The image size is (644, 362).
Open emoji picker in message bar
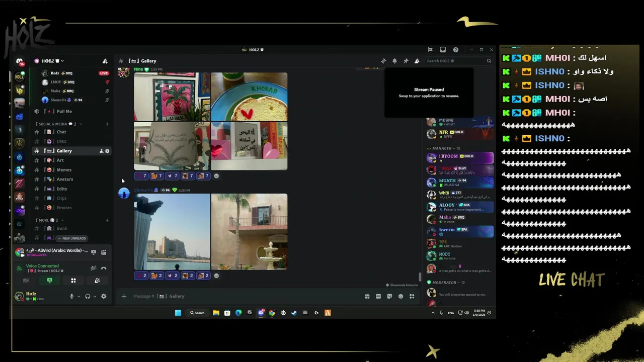(x=400, y=296)
